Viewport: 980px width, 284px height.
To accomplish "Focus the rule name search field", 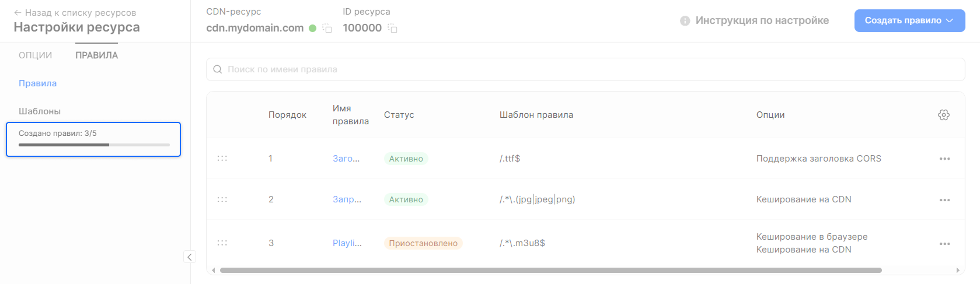I will click(x=585, y=69).
